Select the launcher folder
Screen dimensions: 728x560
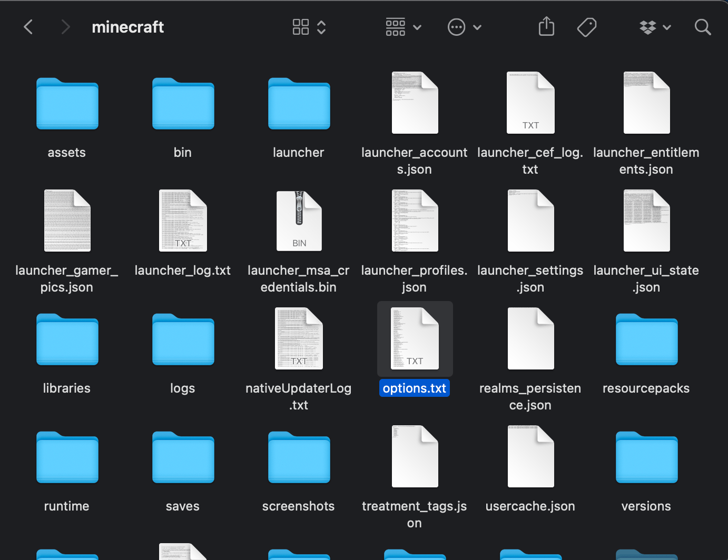(299, 103)
